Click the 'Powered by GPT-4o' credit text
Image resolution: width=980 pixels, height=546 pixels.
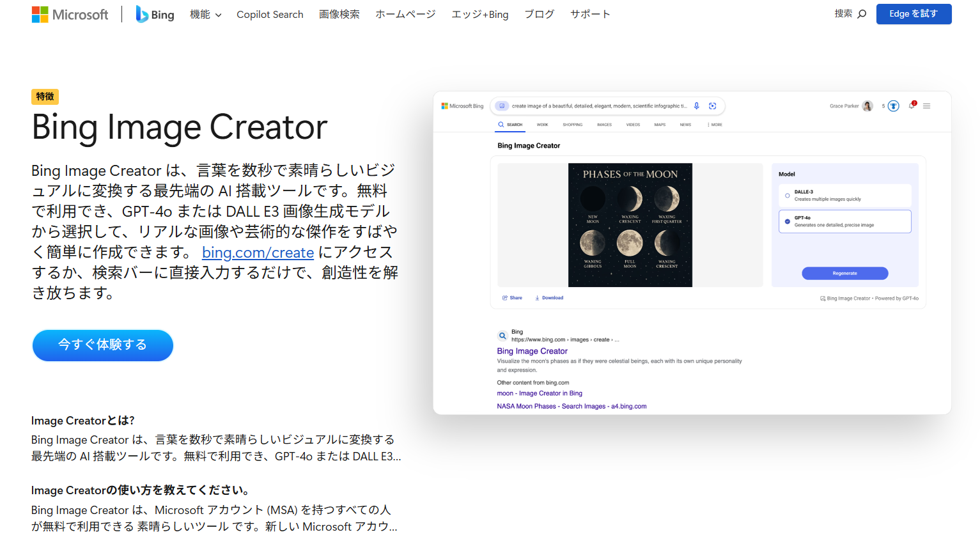(x=897, y=299)
